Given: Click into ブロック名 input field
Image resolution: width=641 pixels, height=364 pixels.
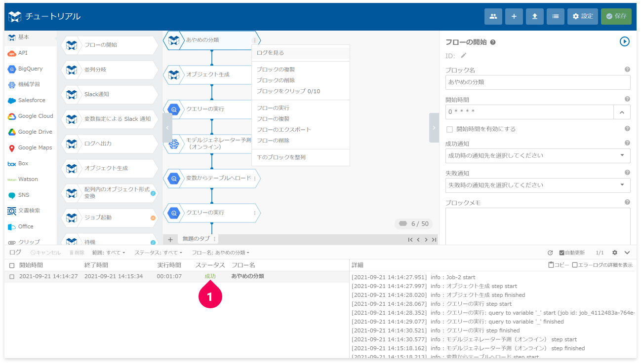Looking at the screenshot, I should pos(538,82).
